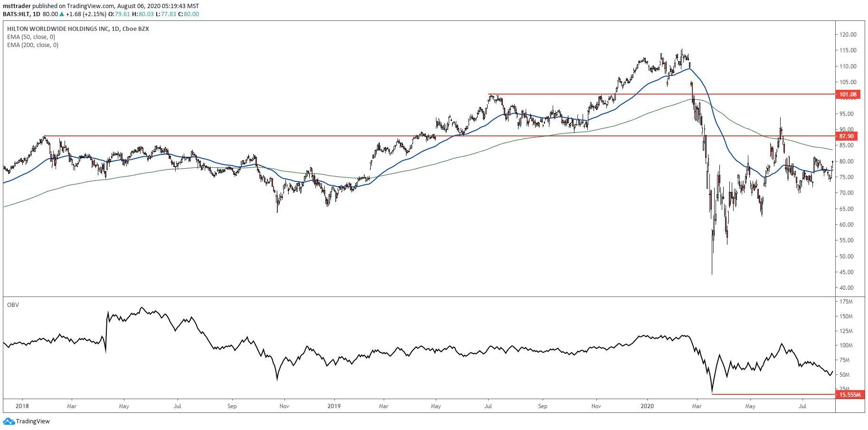The image size is (868, 430).
Task: Click 100M on the OBV axis
Action: [x=846, y=346]
